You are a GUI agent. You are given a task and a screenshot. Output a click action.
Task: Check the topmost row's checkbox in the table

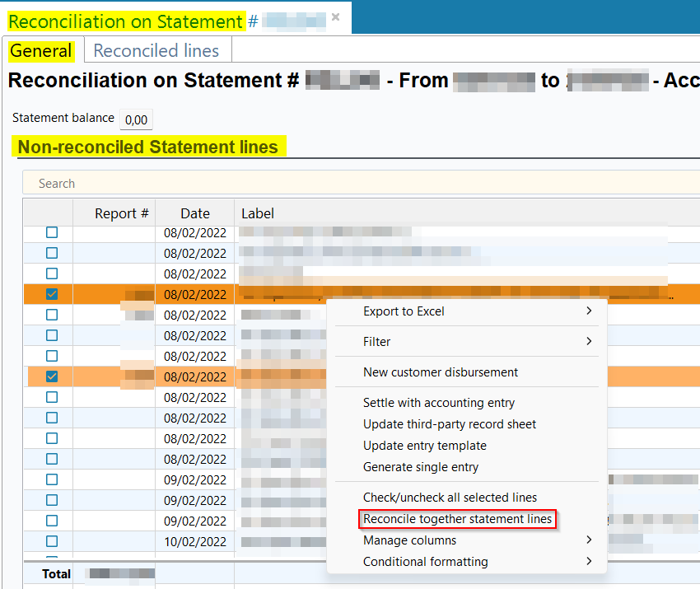tap(52, 232)
